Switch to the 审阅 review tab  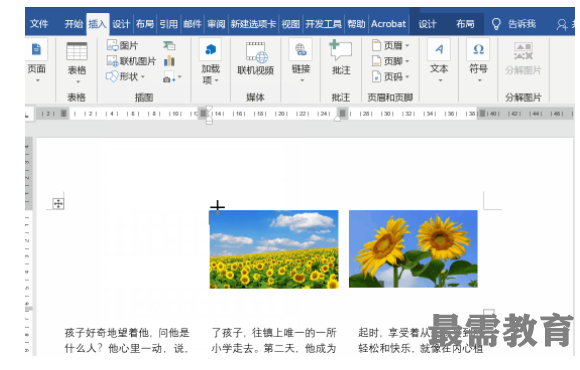click(x=216, y=24)
